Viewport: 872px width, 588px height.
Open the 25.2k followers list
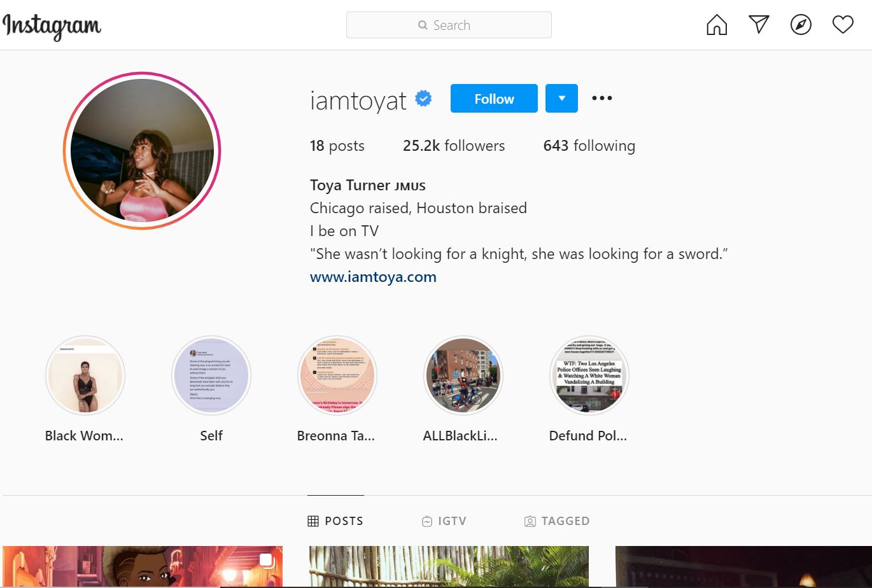pyautogui.click(x=454, y=146)
